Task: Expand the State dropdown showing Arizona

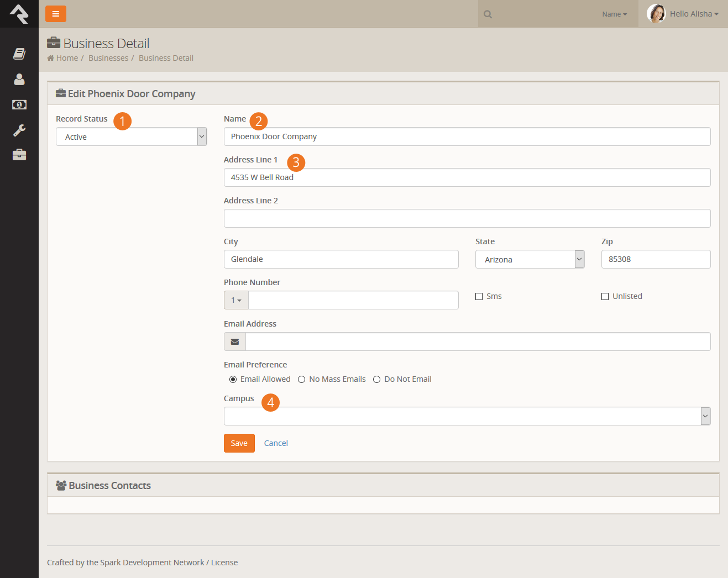Action: click(530, 260)
